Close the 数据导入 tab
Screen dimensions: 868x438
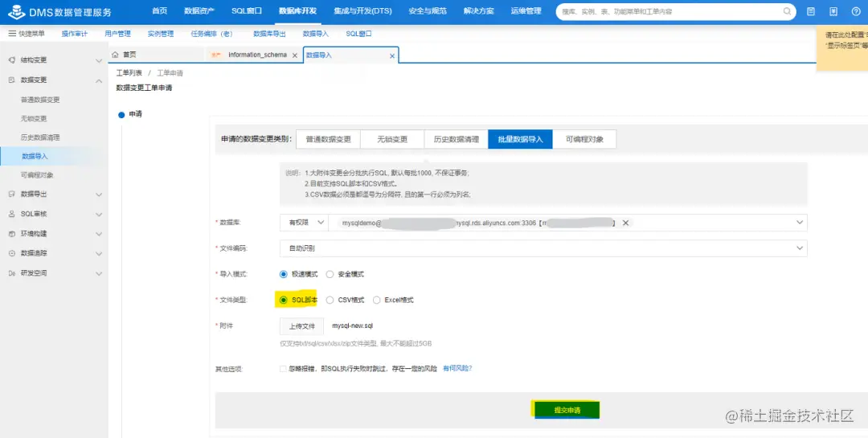tap(392, 56)
